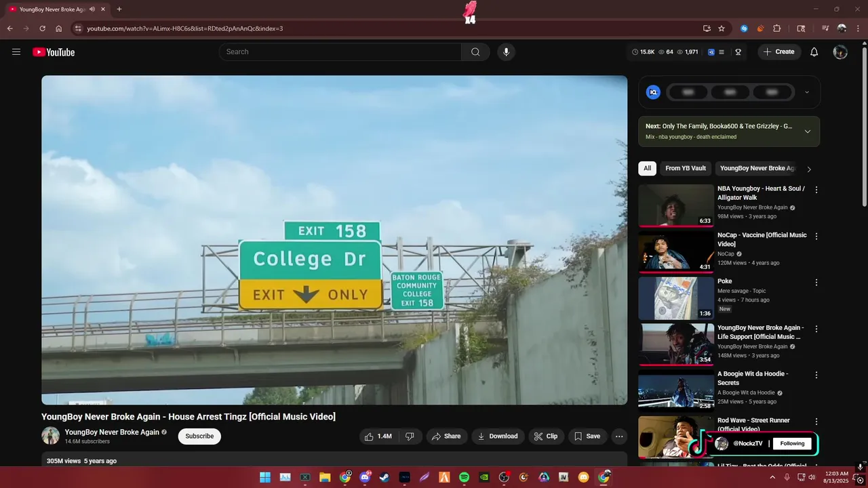
Task: Share the video
Action: tap(446, 436)
